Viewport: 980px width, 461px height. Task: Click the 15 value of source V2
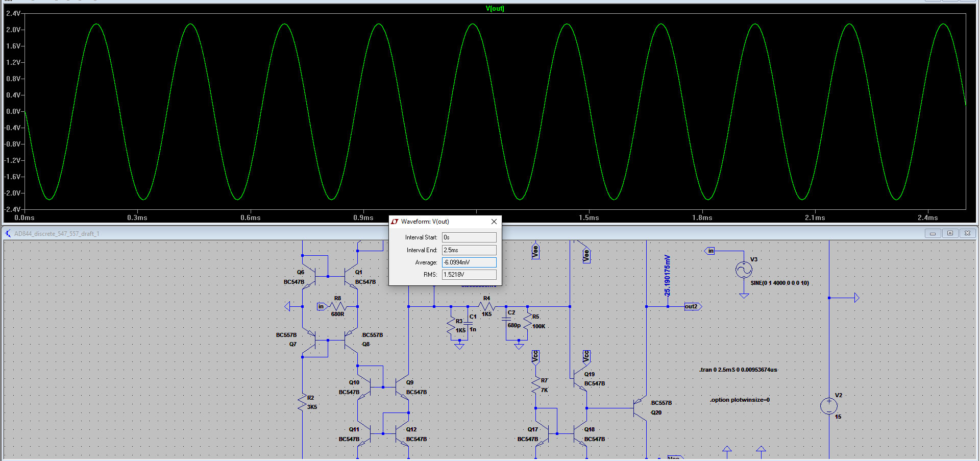tap(838, 417)
